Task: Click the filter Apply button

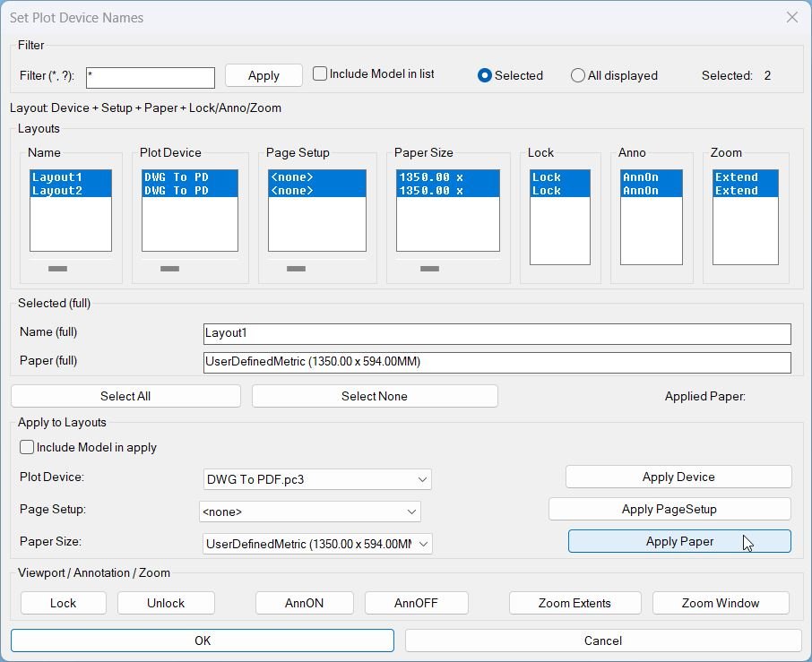Action: 263,76
